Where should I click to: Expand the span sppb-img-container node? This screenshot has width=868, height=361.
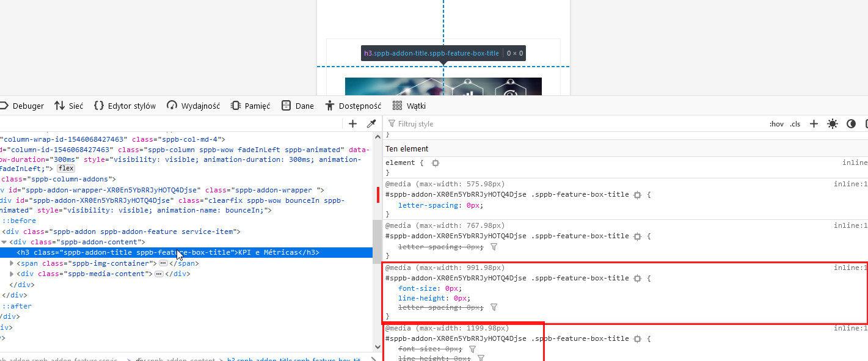tap(12, 263)
